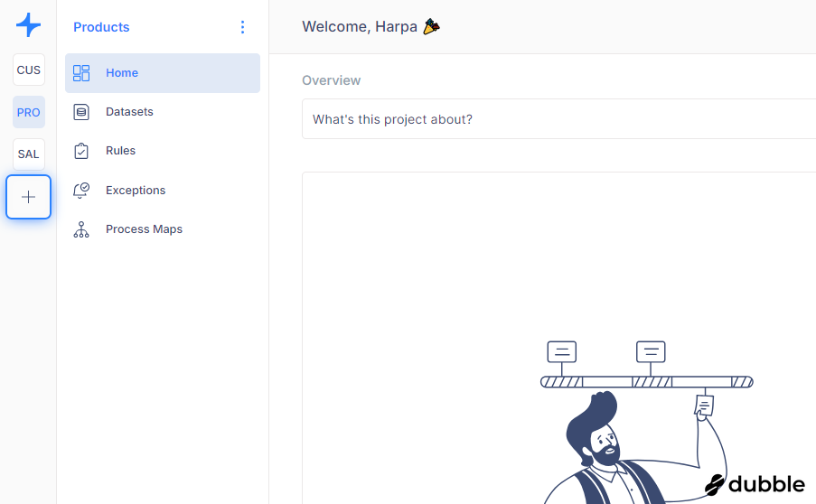The image size is (816, 504).
Task: Click the Home dashboard icon
Action: [x=81, y=73]
